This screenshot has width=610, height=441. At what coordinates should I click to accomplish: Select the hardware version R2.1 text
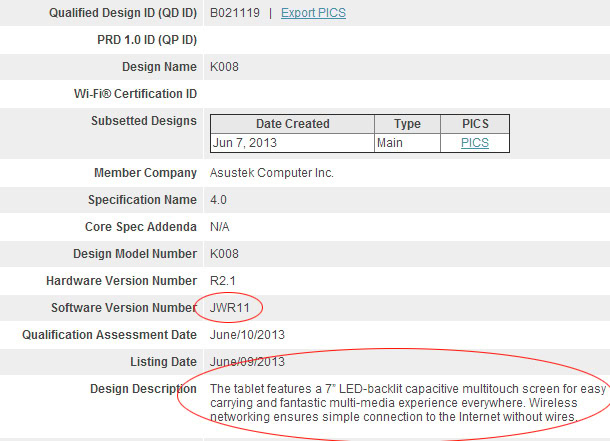pyautogui.click(x=223, y=281)
